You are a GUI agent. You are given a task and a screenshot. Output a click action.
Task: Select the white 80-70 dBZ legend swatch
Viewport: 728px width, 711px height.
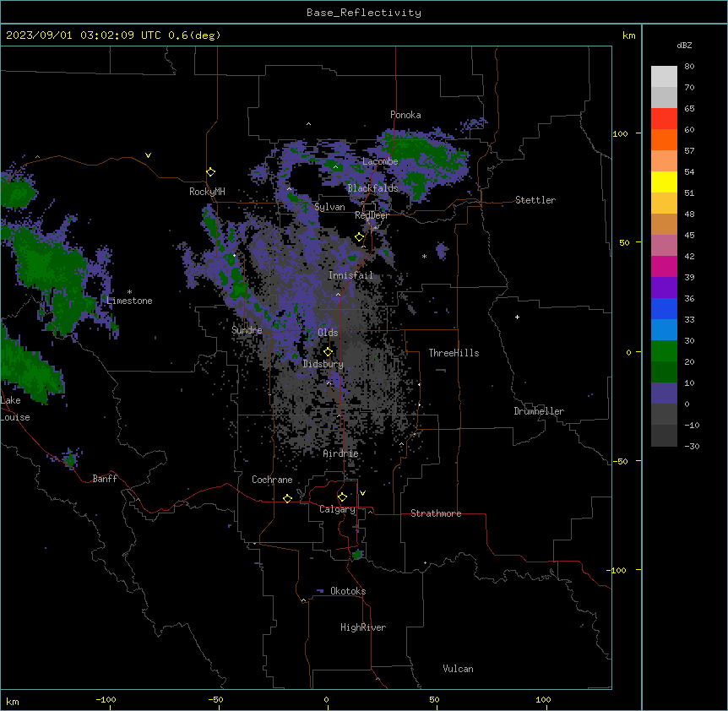(664, 77)
